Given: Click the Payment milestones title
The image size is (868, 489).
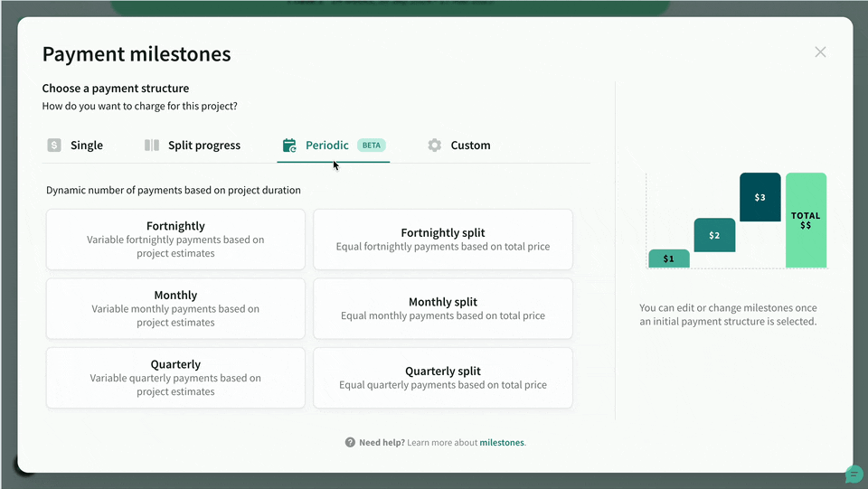Looking at the screenshot, I should click(137, 54).
